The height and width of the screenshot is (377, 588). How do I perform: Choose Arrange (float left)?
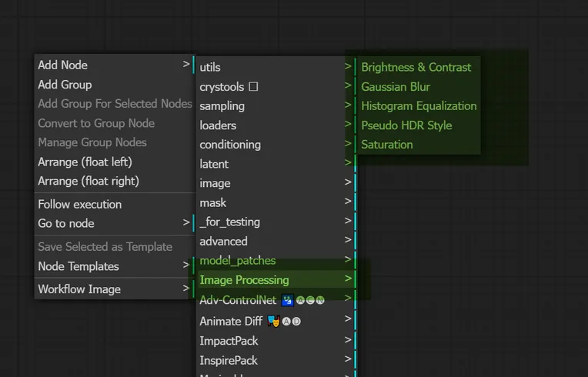[85, 162]
